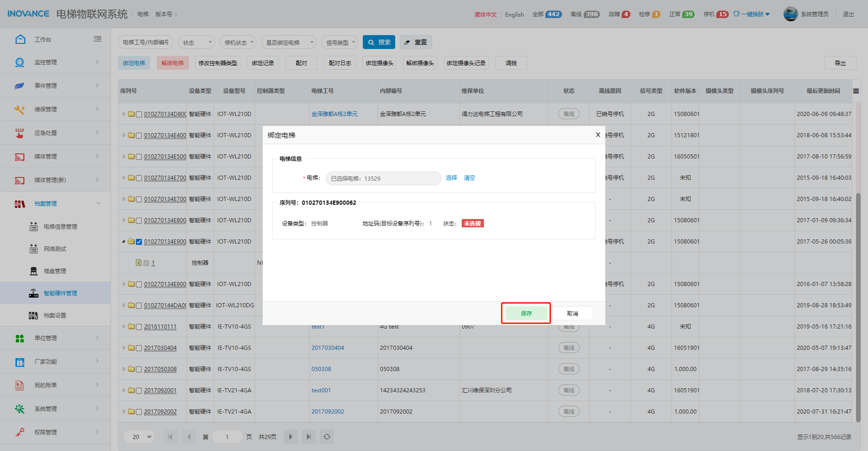Open the table column settings icon
Image resolution: width=868 pixels, height=451 pixels.
point(856,91)
